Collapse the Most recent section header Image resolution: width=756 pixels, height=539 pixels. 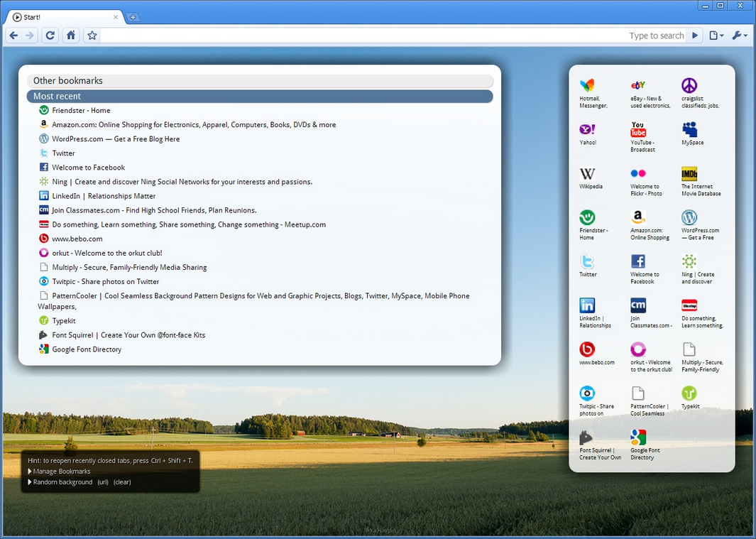pos(260,96)
